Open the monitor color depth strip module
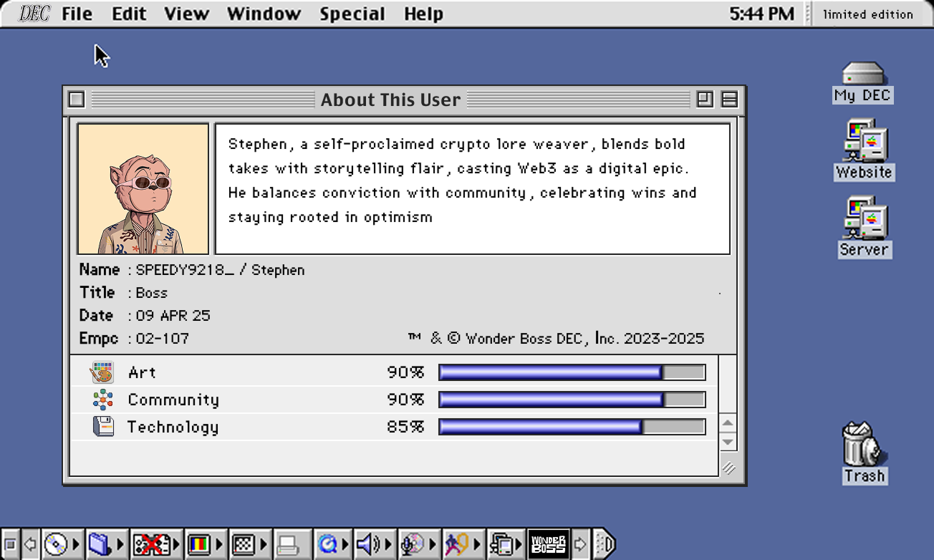 (x=206, y=545)
